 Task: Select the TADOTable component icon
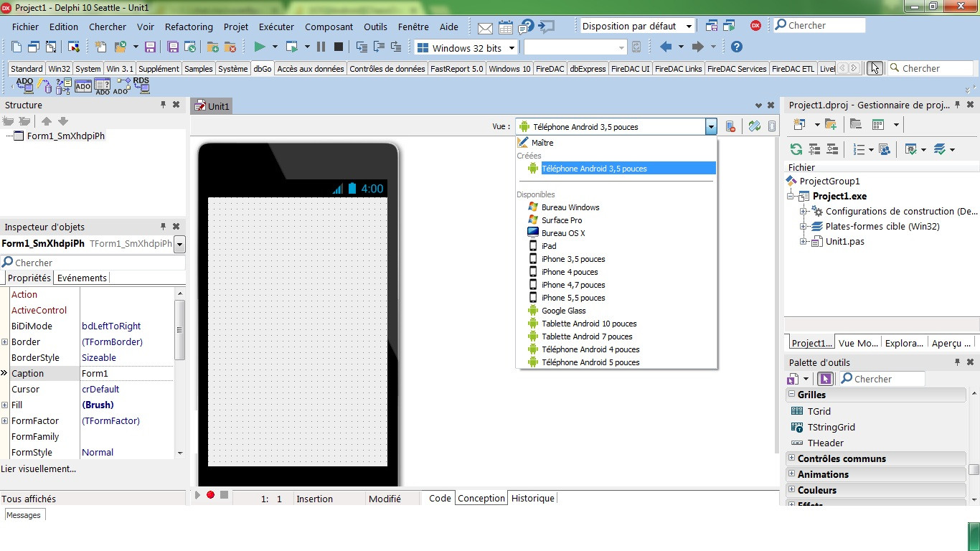83,86
